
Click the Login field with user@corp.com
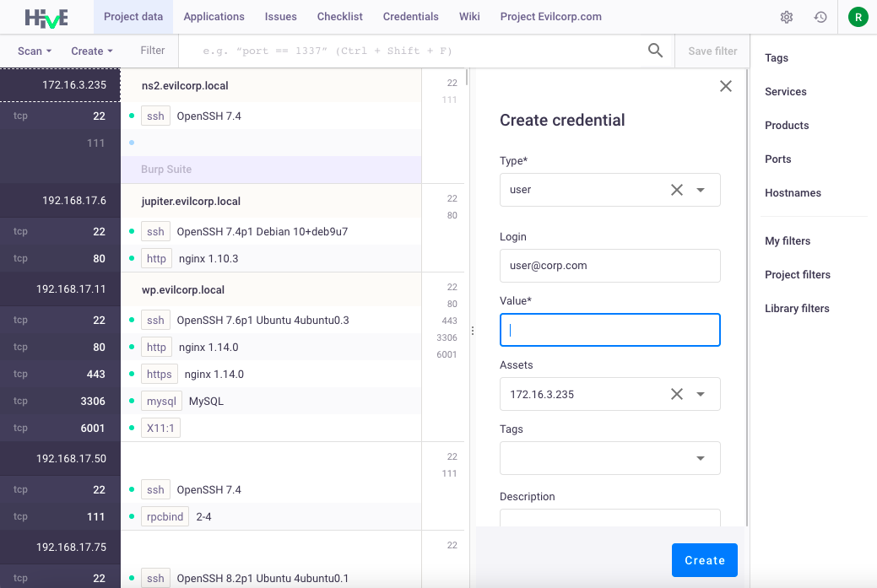point(609,266)
